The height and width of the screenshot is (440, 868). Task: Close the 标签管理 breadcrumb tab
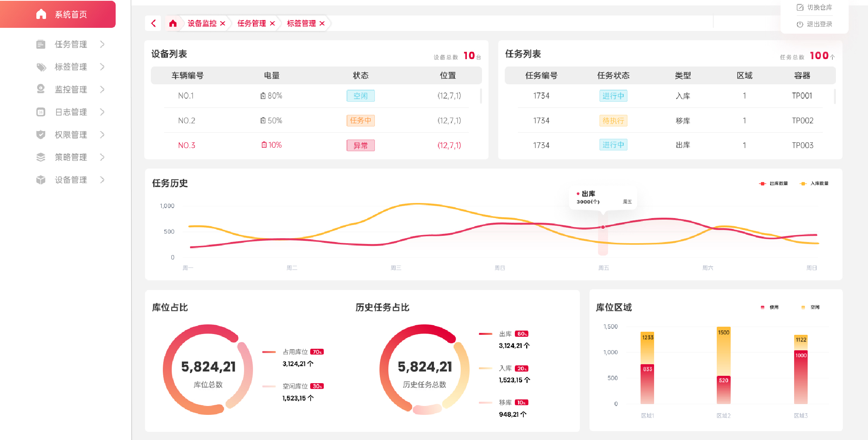322,24
